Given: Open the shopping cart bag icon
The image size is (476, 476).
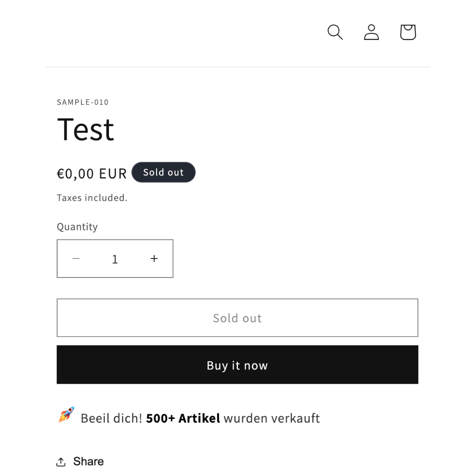Looking at the screenshot, I should [x=408, y=32].
